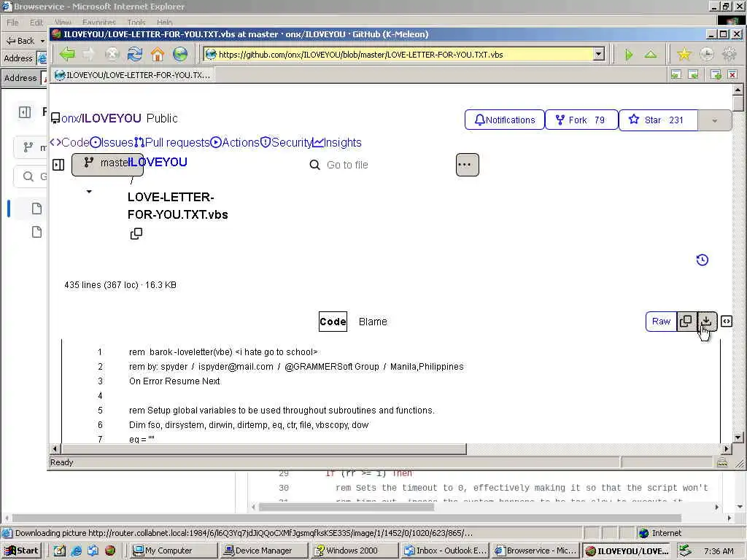Copy file path icon below filename
Viewport: 747px width, 560px height.
coord(136,234)
